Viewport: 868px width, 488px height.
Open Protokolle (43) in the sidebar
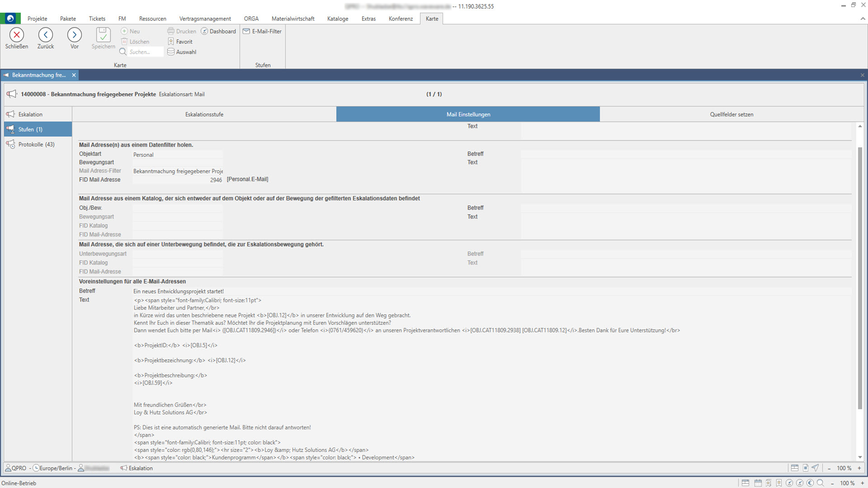[36, 145]
